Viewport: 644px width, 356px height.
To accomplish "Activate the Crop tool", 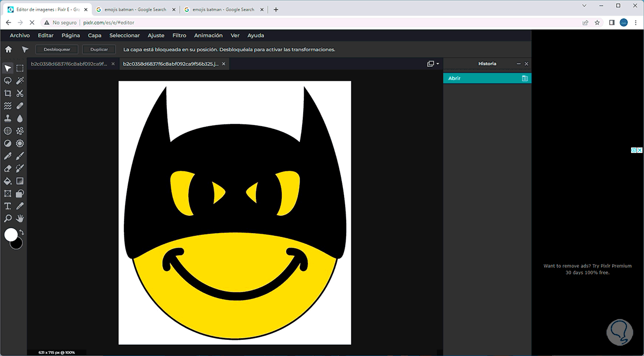I will coord(8,93).
